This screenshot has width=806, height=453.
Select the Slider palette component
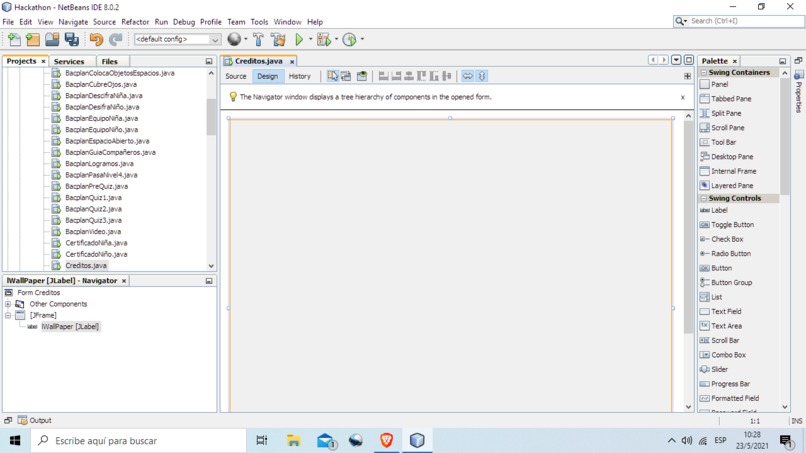click(x=719, y=369)
